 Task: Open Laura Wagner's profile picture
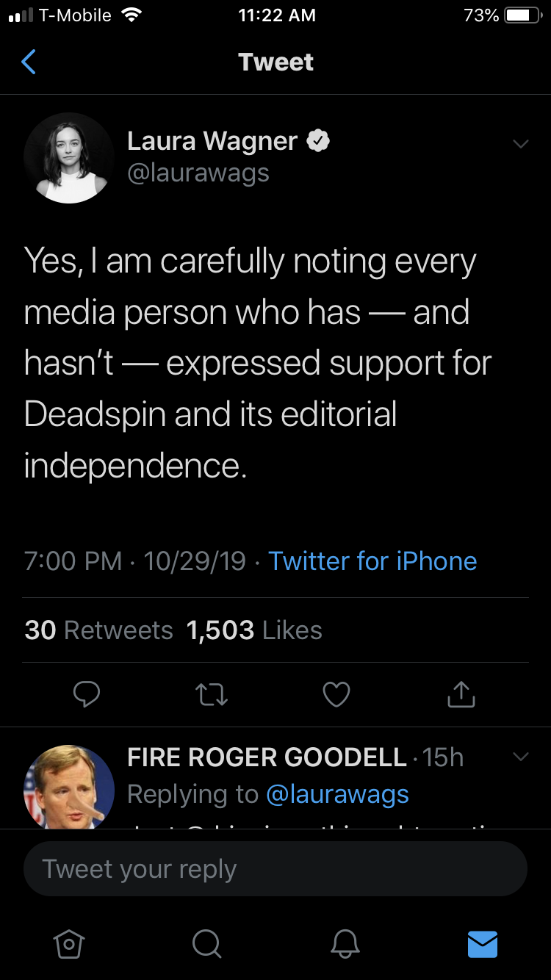pos(69,158)
